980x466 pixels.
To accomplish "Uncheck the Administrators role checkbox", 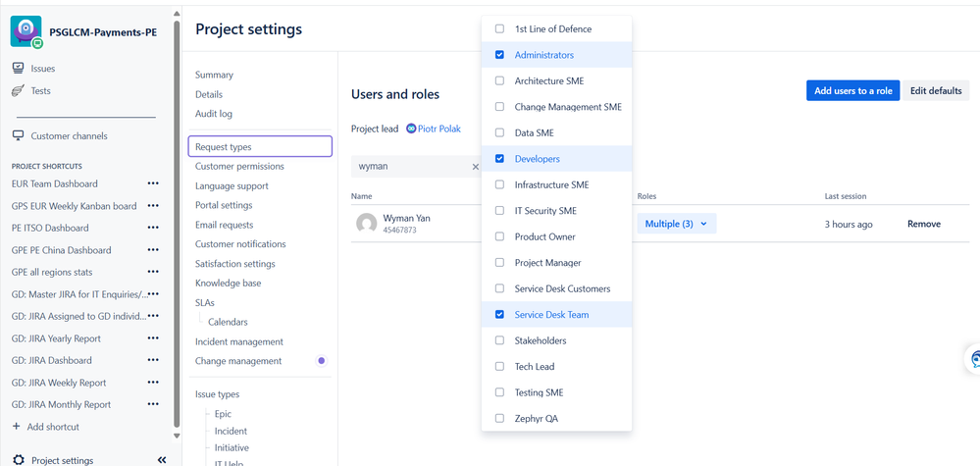I will click(x=499, y=55).
